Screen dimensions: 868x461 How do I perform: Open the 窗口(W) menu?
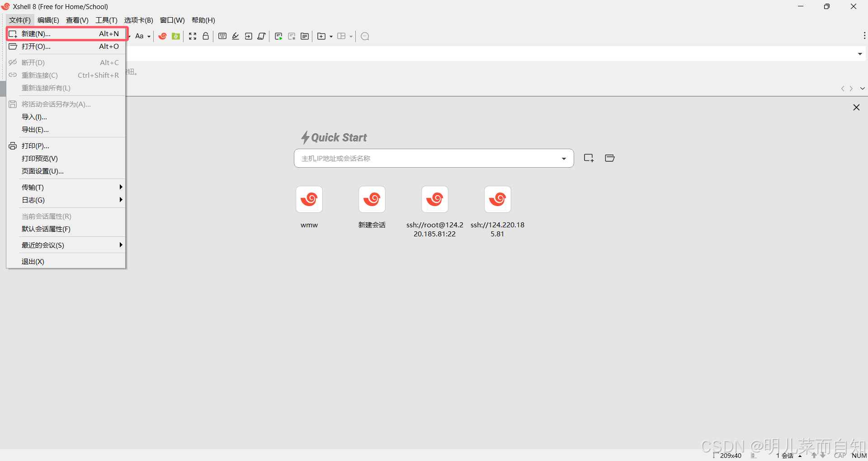pyautogui.click(x=172, y=20)
